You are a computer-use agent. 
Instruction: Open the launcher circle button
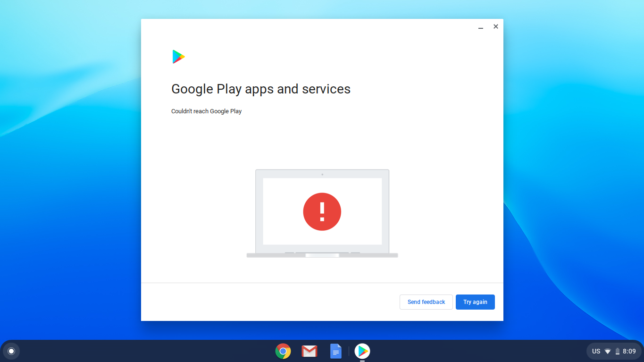[x=11, y=351]
